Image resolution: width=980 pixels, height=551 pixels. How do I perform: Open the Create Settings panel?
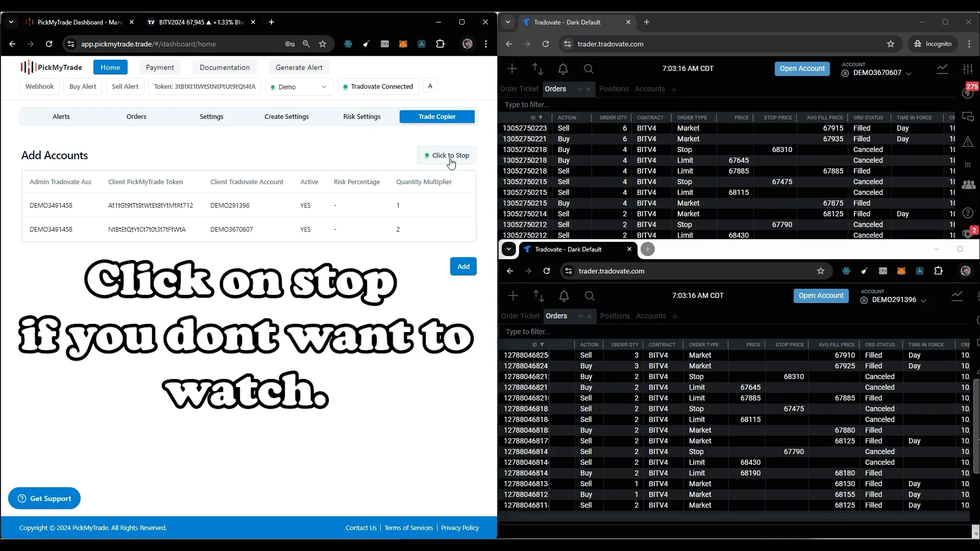(286, 116)
